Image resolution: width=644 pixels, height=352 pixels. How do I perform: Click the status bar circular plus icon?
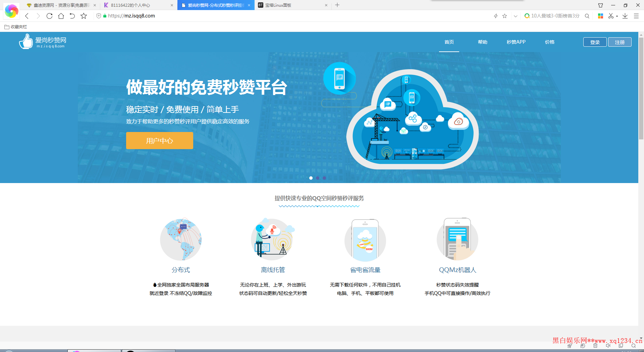(x=583, y=346)
